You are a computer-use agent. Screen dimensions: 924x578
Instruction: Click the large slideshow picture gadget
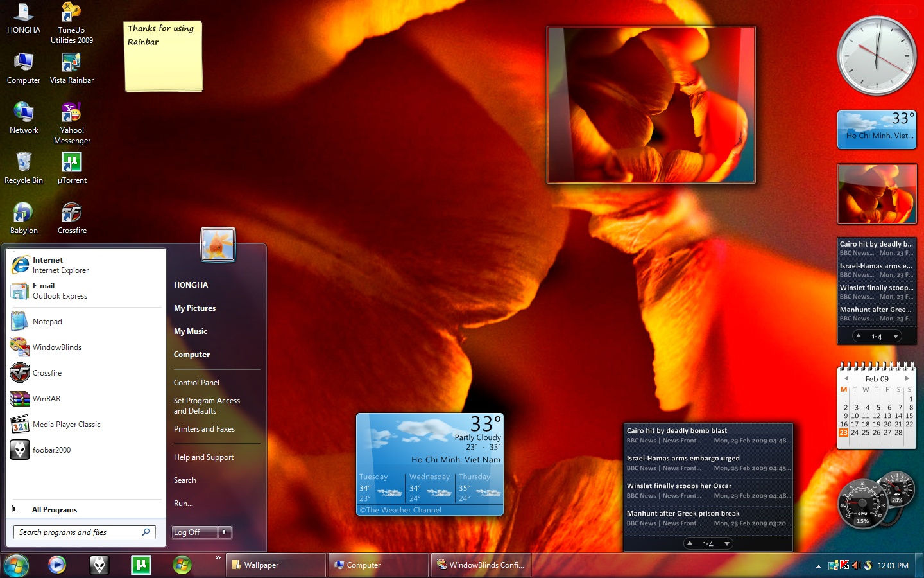(x=651, y=105)
